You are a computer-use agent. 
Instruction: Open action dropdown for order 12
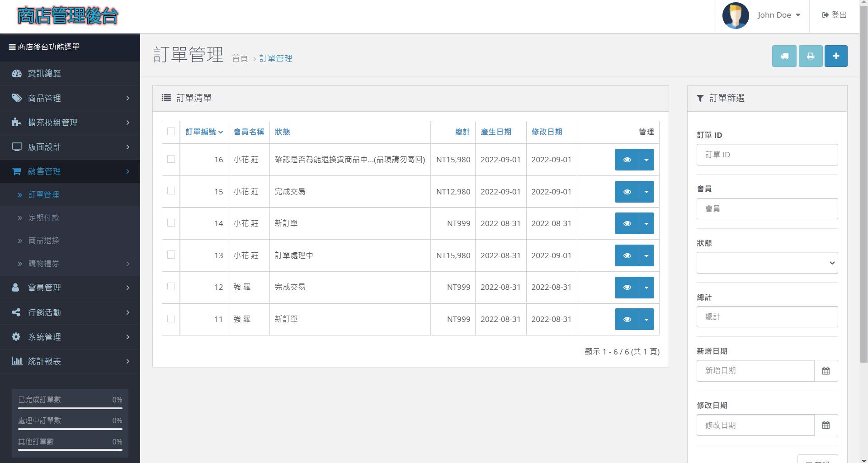tap(646, 288)
